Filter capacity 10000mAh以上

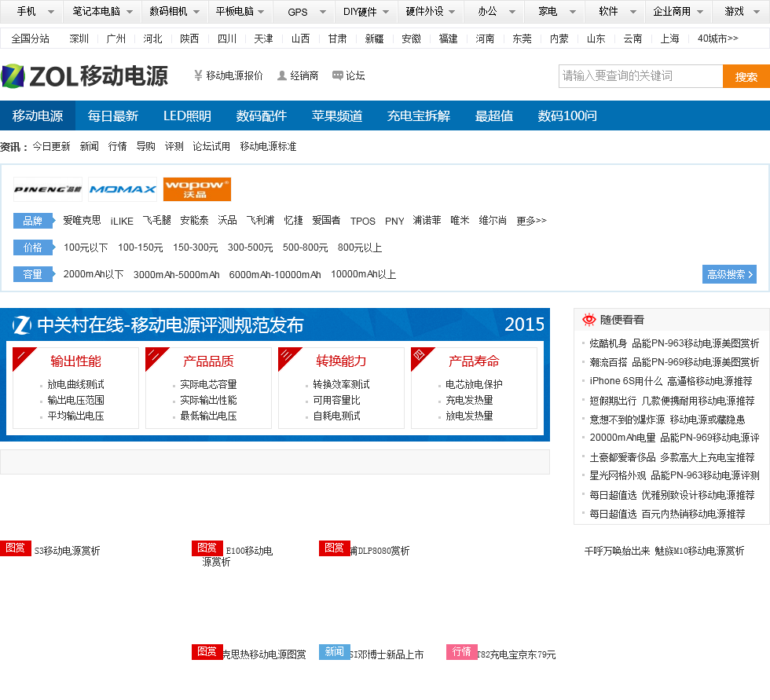pyautogui.click(x=363, y=274)
